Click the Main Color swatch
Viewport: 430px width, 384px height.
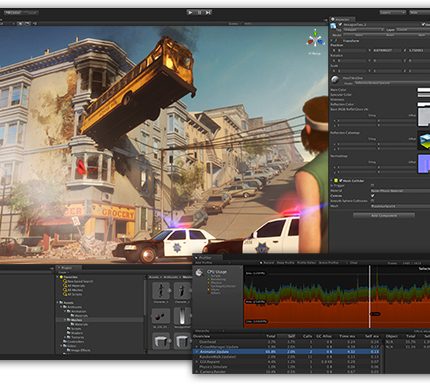click(424, 90)
